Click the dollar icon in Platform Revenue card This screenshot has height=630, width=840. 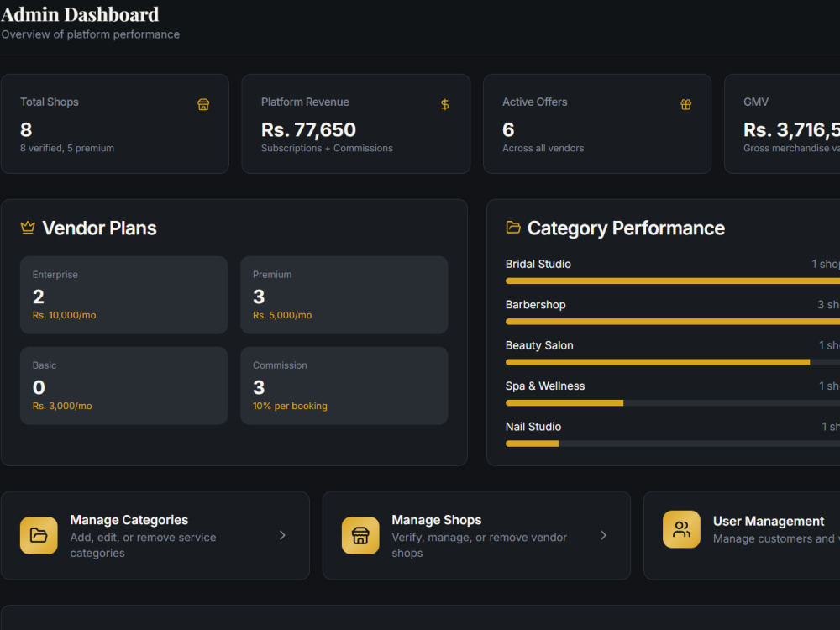444,104
